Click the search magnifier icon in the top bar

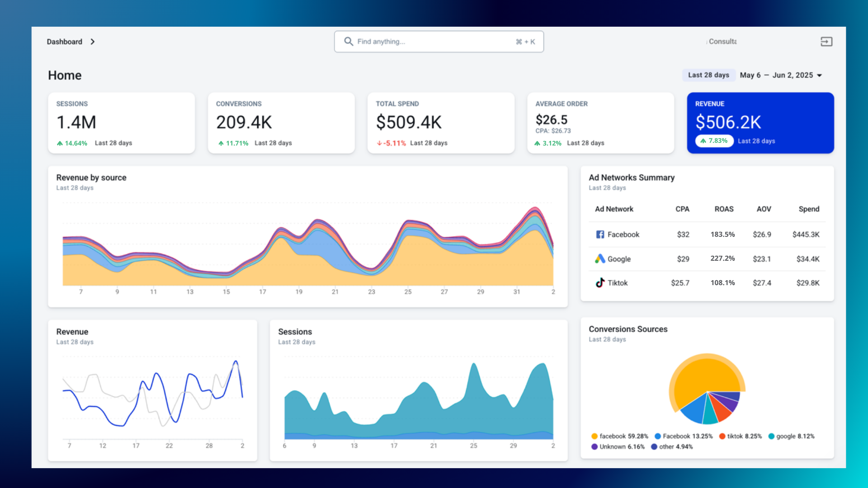349,41
